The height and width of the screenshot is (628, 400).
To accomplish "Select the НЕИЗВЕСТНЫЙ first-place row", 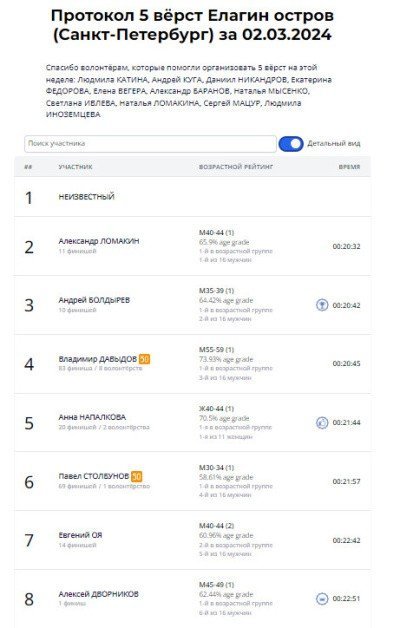I will coord(193,197).
